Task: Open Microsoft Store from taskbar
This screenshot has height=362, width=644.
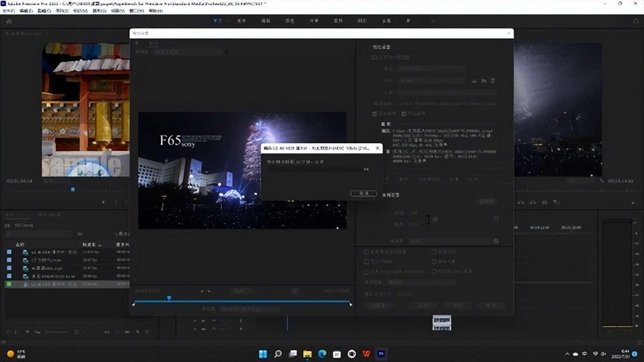Action: point(337,354)
